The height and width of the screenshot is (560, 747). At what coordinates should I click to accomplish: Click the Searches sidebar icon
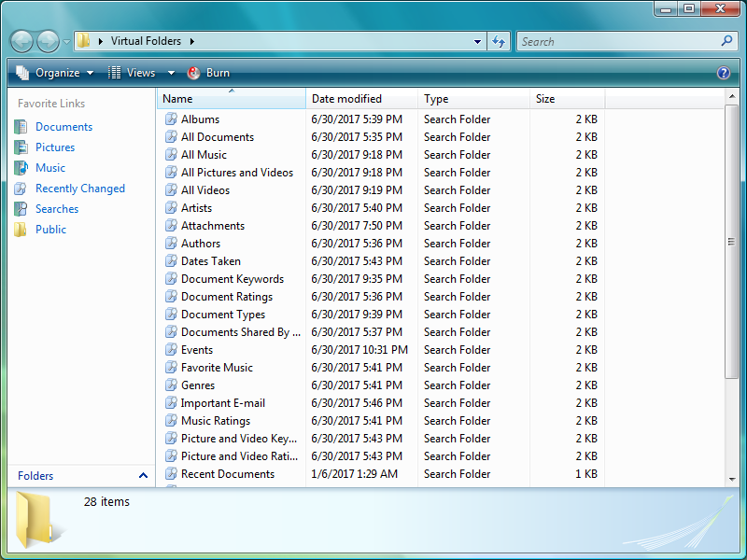click(21, 208)
